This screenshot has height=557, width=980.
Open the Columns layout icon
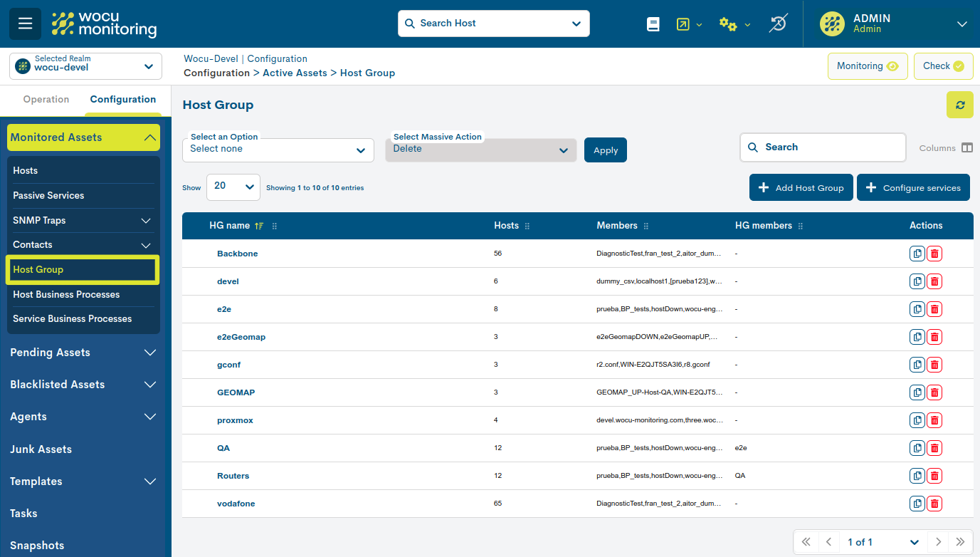(966, 147)
